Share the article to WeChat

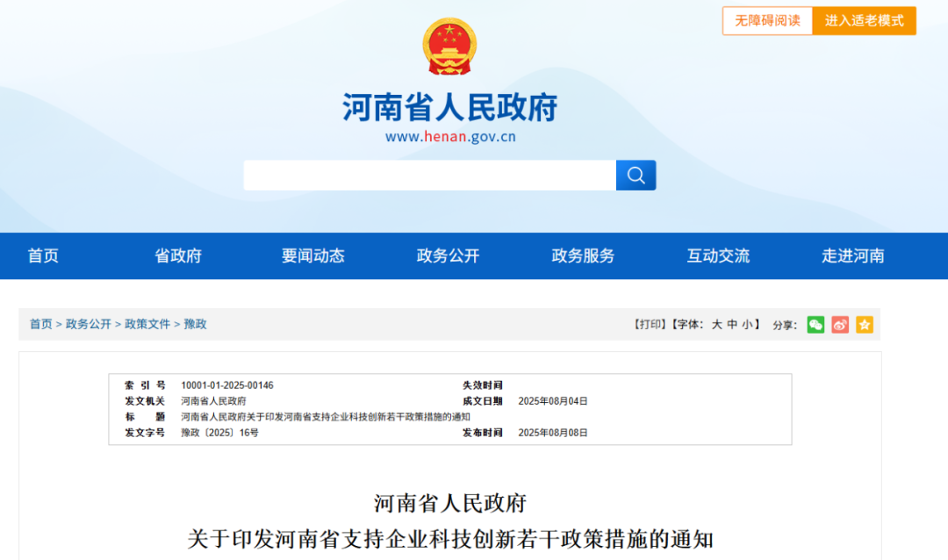tap(815, 324)
